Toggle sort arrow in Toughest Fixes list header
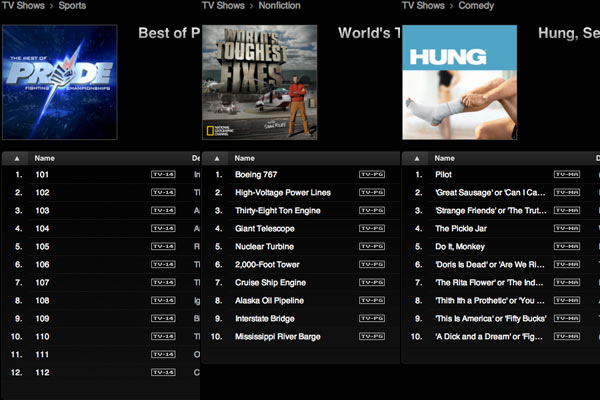The image size is (600, 400). tap(217, 158)
